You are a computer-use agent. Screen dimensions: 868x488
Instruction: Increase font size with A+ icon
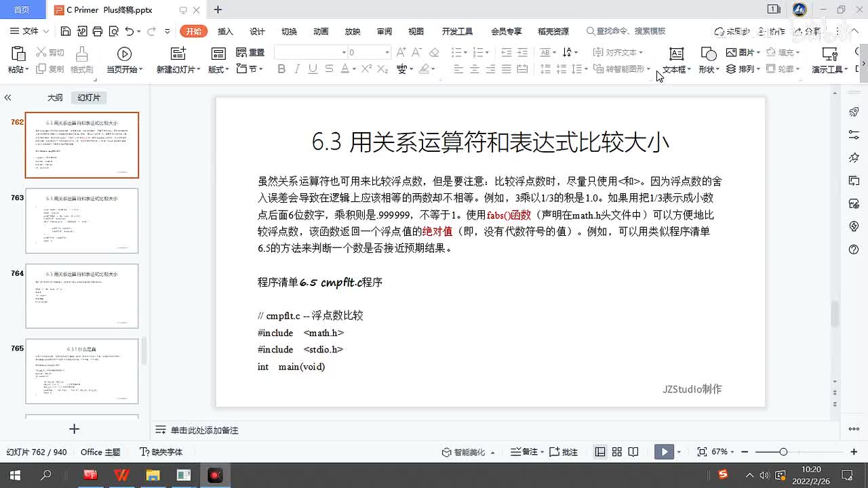point(401,52)
